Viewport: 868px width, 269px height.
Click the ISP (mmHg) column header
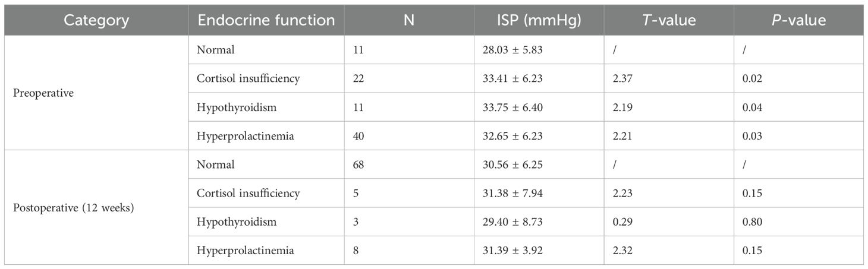click(x=539, y=20)
